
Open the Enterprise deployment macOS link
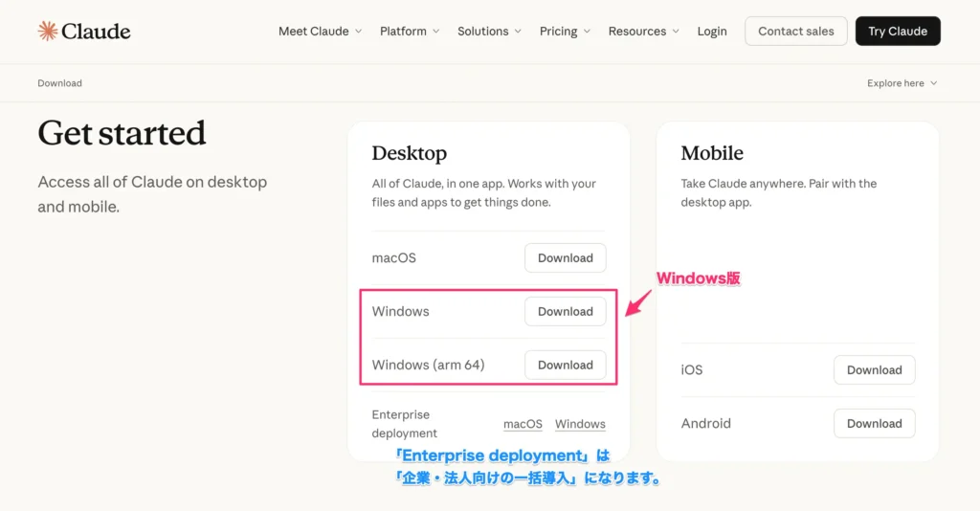[x=523, y=424]
